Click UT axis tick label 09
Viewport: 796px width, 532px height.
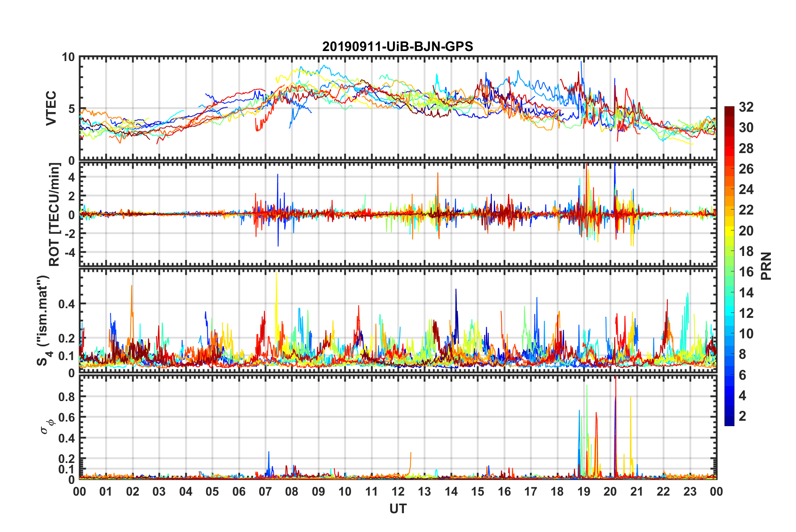tap(318, 491)
